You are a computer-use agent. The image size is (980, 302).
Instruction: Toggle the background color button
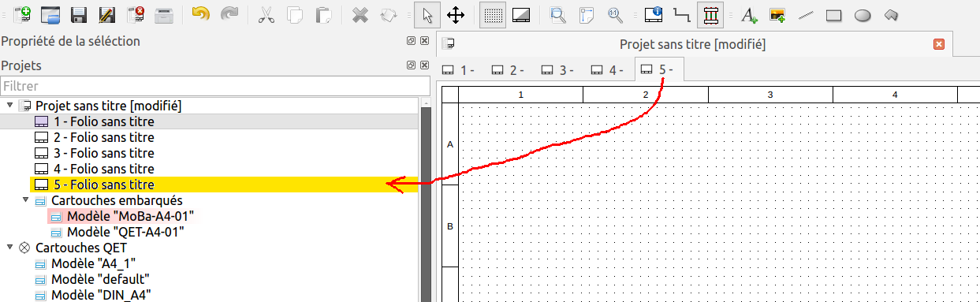click(x=521, y=14)
